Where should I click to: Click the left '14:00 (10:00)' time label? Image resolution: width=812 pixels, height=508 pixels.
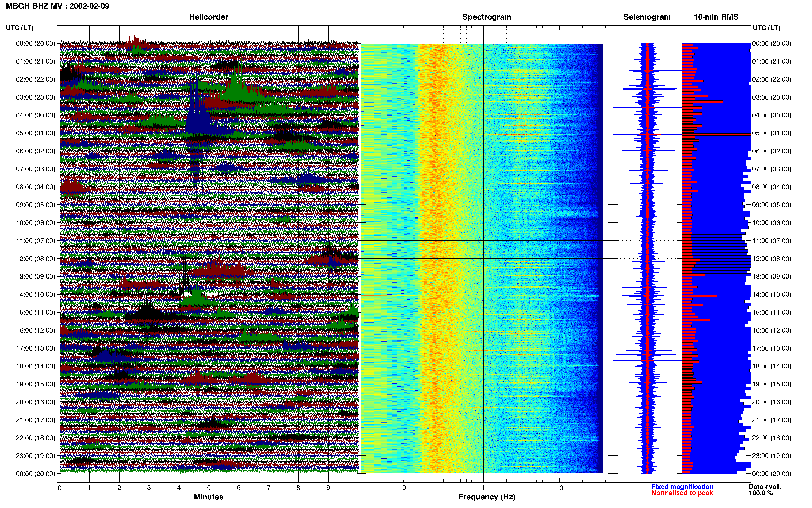pyautogui.click(x=36, y=294)
